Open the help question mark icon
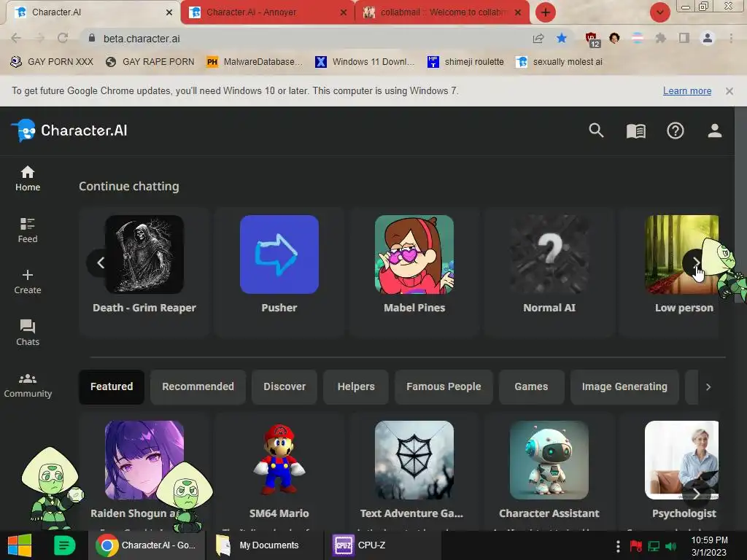Viewport: 747px width, 560px height. pos(675,131)
